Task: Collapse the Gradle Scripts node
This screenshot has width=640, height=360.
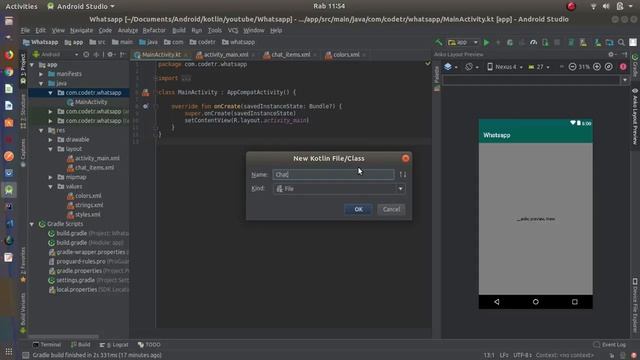Action: (x=32, y=224)
